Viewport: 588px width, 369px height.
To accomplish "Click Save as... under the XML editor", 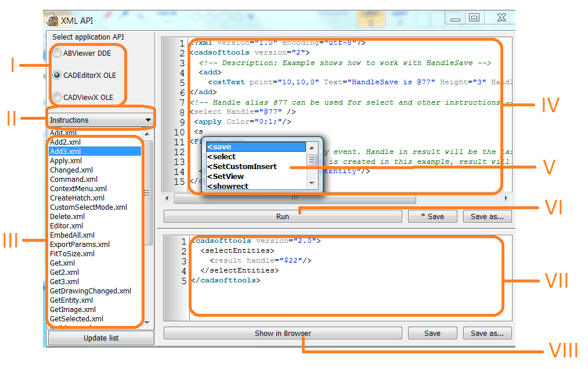I will [487, 217].
